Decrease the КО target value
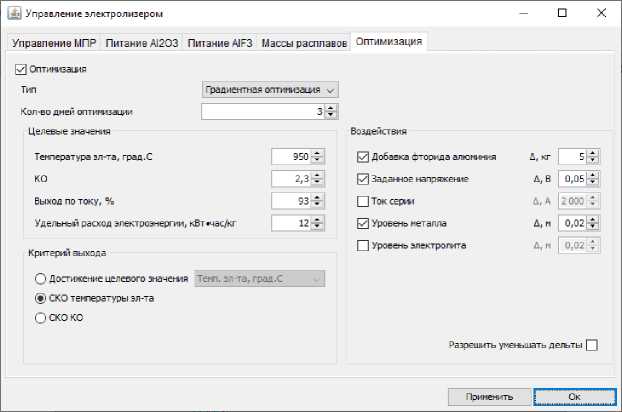 (317, 182)
